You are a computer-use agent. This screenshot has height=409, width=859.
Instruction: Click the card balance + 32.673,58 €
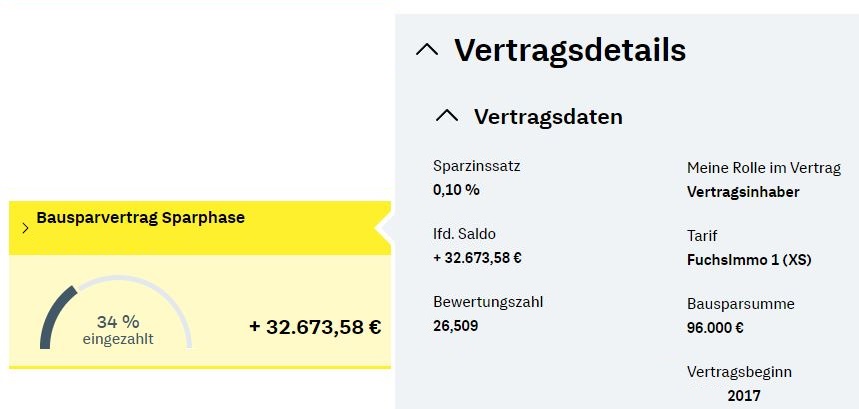click(x=315, y=327)
